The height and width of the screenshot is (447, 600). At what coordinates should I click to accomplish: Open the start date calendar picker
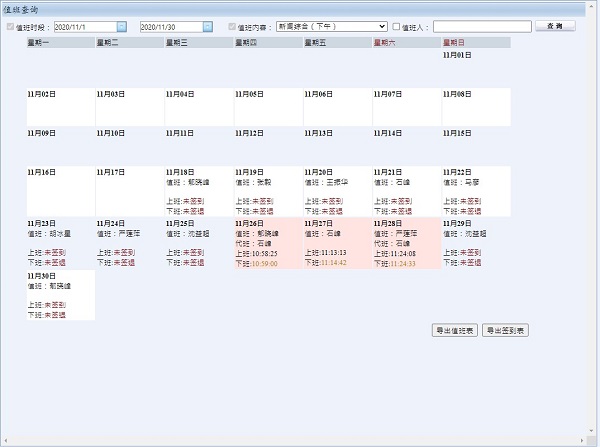click(122, 26)
